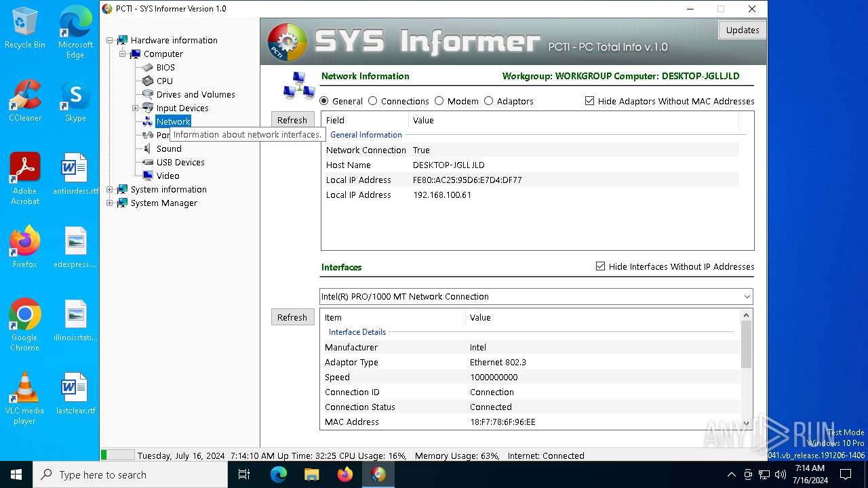
Task: Select the Connections radio button
Action: pos(373,101)
